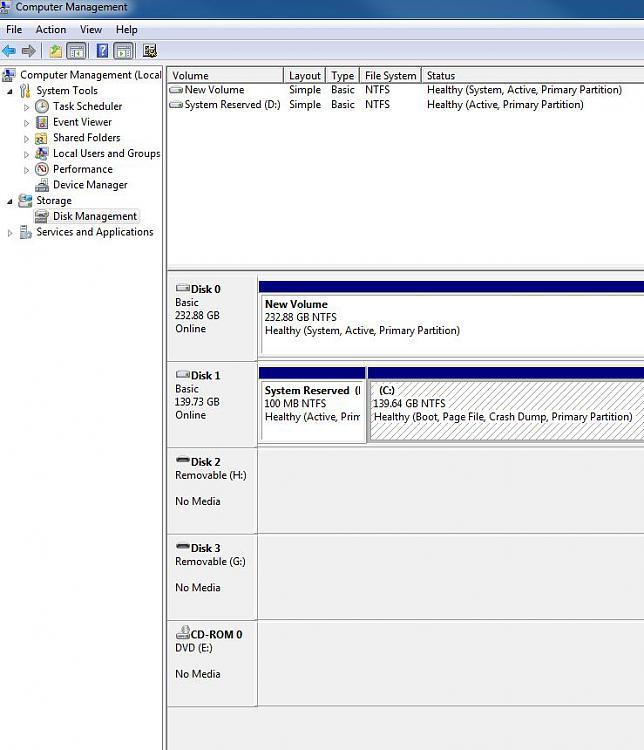Screen dimensions: 644x750
Task: Click the System Reserved (D:) drive icon
Action: 176,104
